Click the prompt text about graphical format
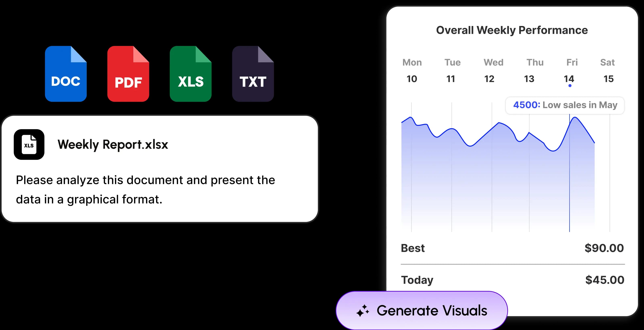Image resolution: width=644 pixels, height=330 pixels. point(145,190)
